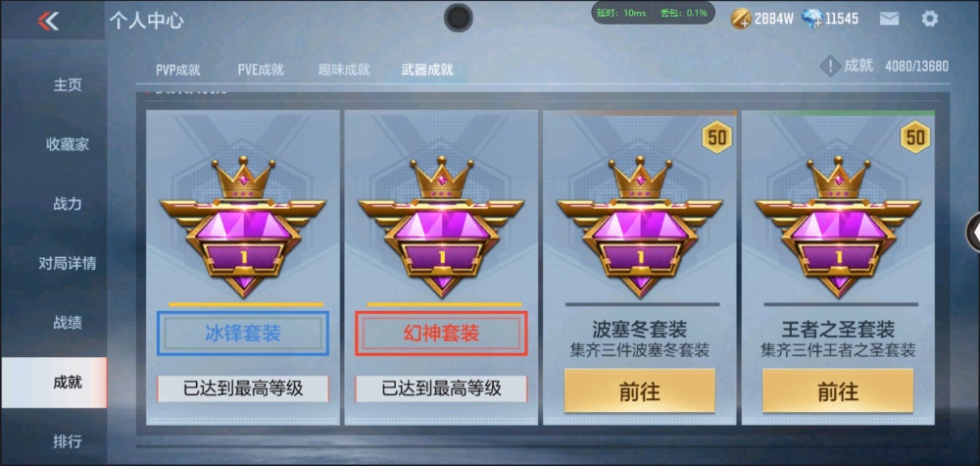Click 前往 button under 王者之圣套装
Viewport: 980px width, 466px height.
click(x=838, y=390)
